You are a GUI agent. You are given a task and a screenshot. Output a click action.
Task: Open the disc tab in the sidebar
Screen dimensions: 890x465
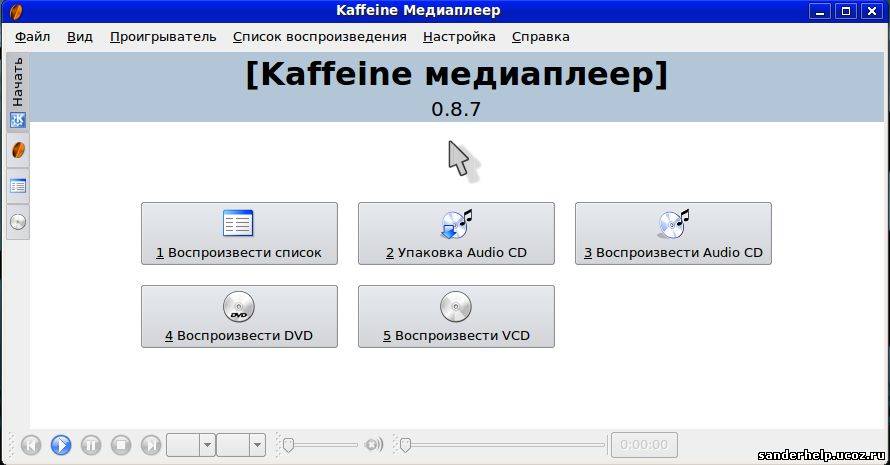(18, 222)
